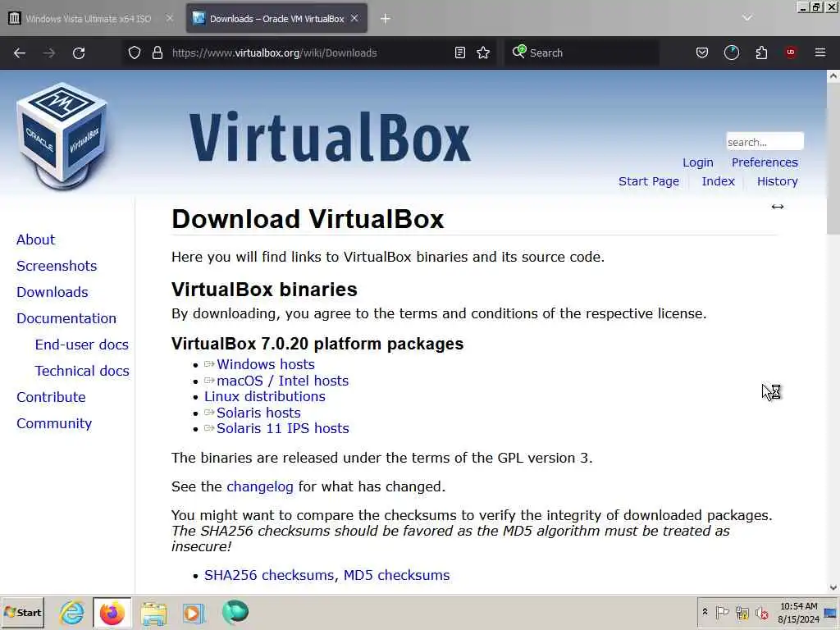
Task: Show hidden tray icons arrow
Action: [705, 612]
